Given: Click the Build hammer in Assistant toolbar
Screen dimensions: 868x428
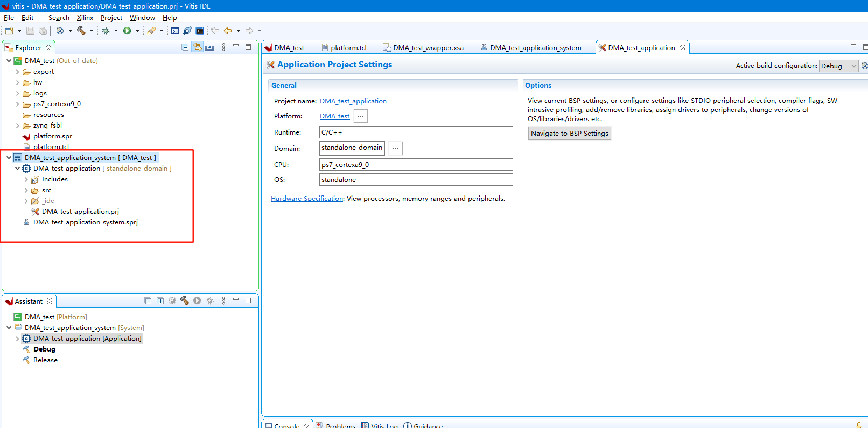Looking at the screenshot, I should tap(185, 301).
